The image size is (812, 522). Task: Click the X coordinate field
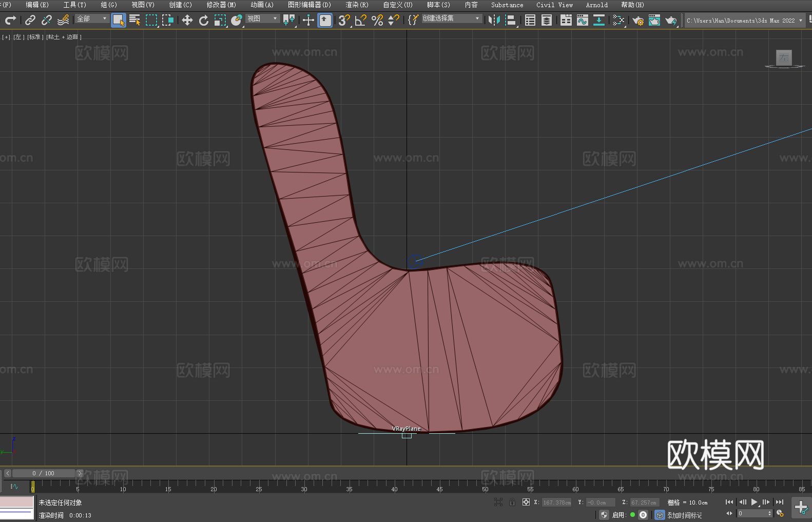click(556, 502)
